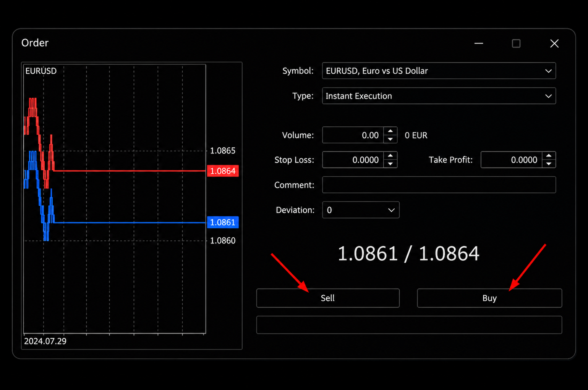This screenshot has height=390, width=588.
Task: Click the 1.0860 price axis label
Action: [x=223, y=240]
